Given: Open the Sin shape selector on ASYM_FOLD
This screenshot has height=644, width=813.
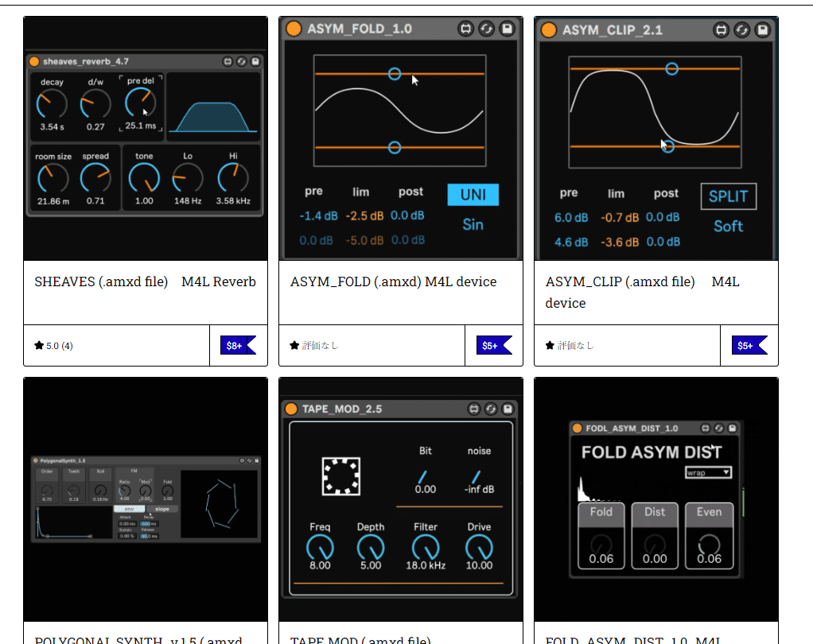Looking at the screenshot, I should tap(473, 224).
